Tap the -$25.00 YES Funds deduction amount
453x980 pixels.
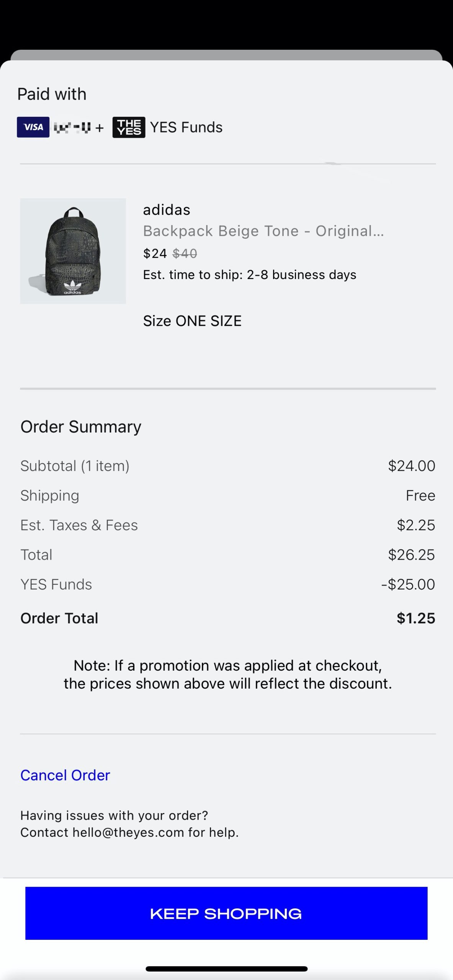[x=408, y=585]
